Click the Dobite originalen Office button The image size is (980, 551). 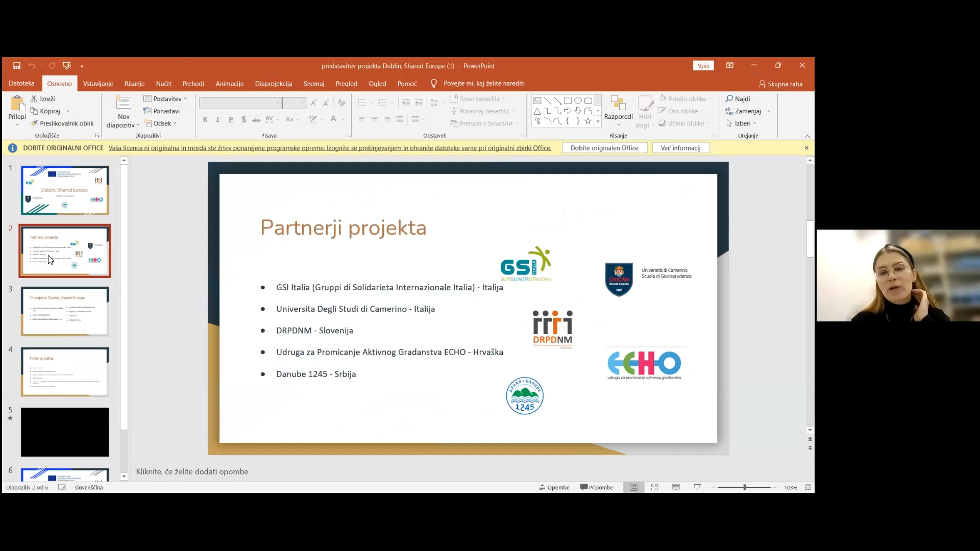point(604,148)
